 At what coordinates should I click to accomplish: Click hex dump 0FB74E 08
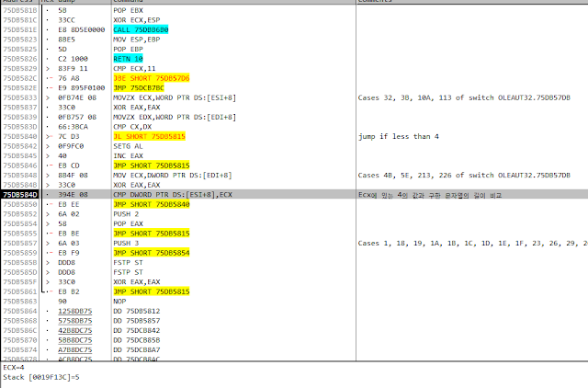click(77, 97)
